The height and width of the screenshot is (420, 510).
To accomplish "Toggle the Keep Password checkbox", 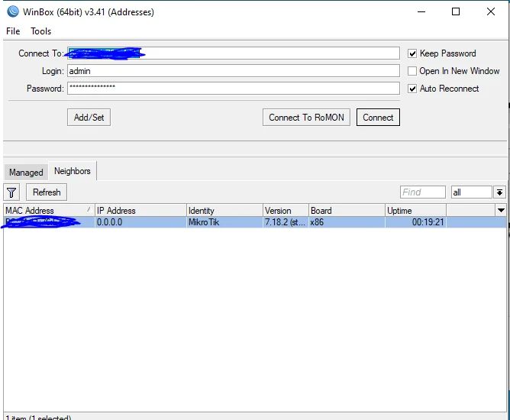I will click(x=412, y=53).
